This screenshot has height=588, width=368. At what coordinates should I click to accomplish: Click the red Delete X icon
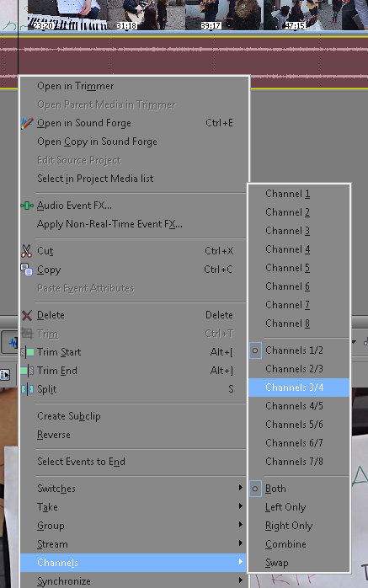pyautogui.click(x=27, y=315)
